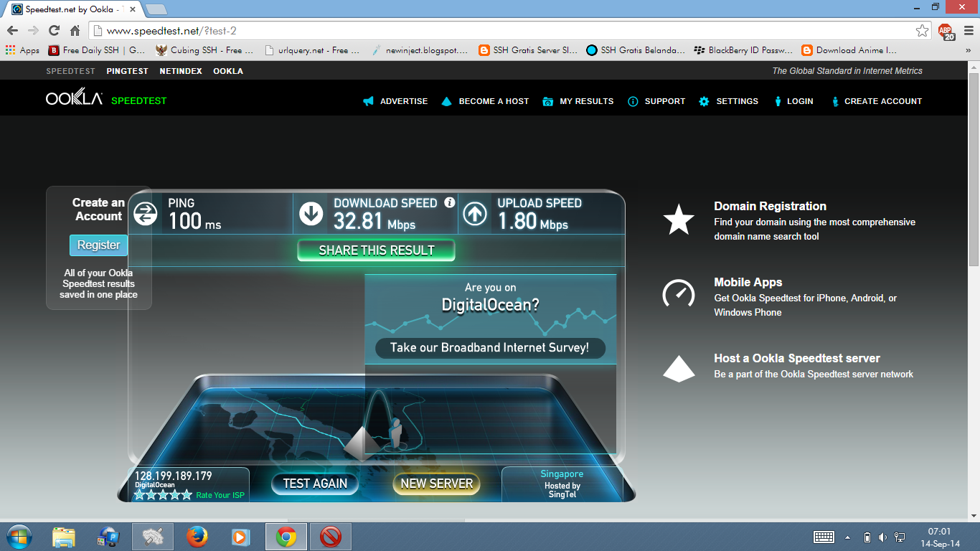Viewport: 980px width, 551px height.
Task: Select the SPEEDTEST top menu item
Action: (70, 71)
